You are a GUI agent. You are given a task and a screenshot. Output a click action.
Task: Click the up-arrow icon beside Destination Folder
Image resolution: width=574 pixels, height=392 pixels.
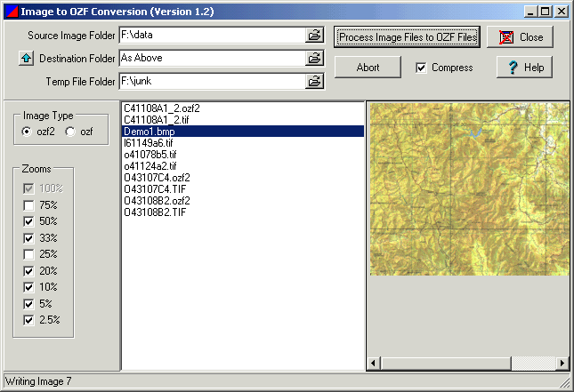click(26, 59)
